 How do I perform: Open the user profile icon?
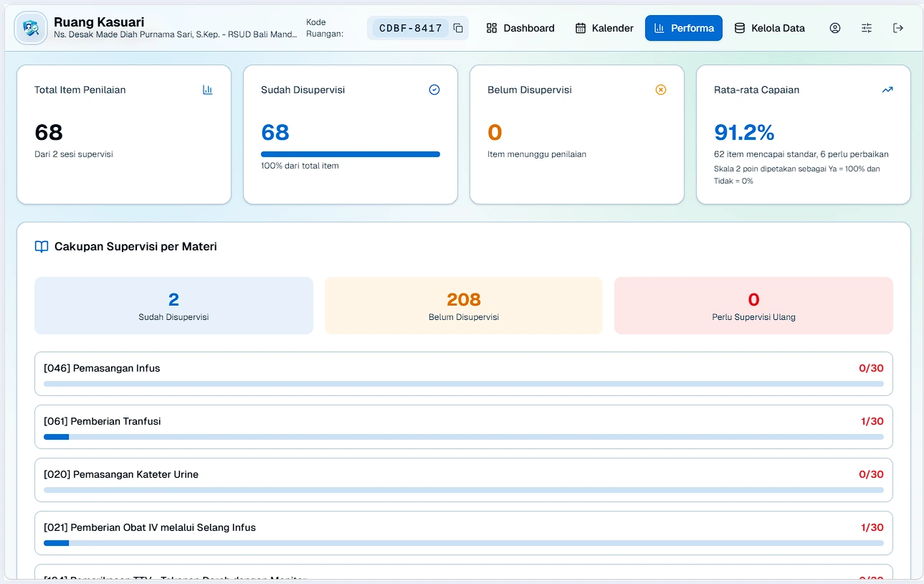[835, 28]
